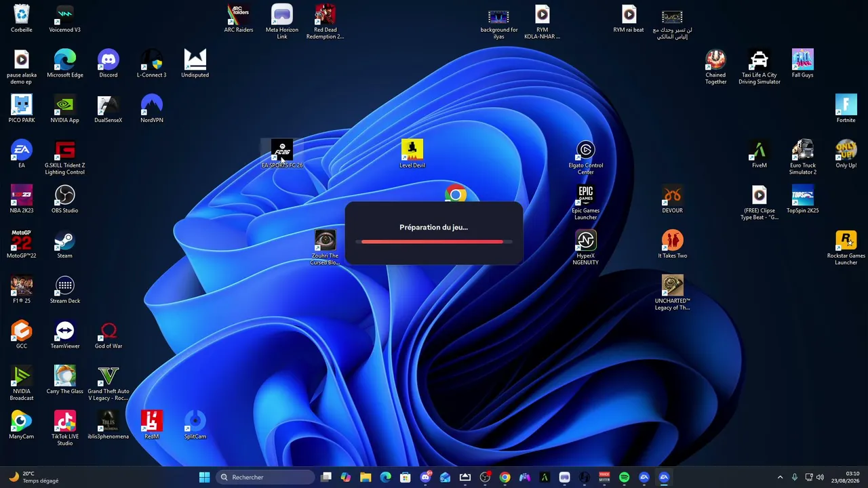Open Spotify from the taskbar

click(x=625, y=477)
